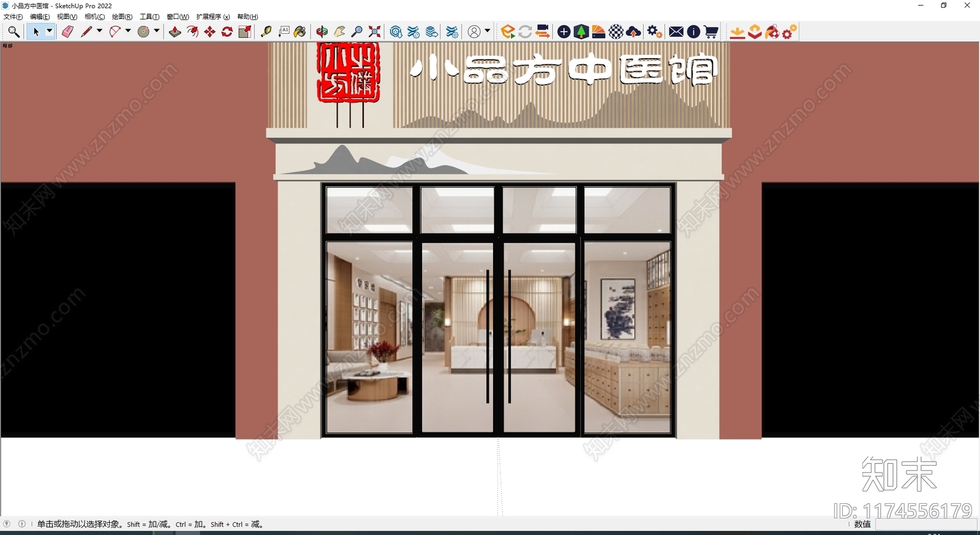Expand the user account dropdown arrow
This screenshot has width=980, height=535.
[x=488, y=31]
